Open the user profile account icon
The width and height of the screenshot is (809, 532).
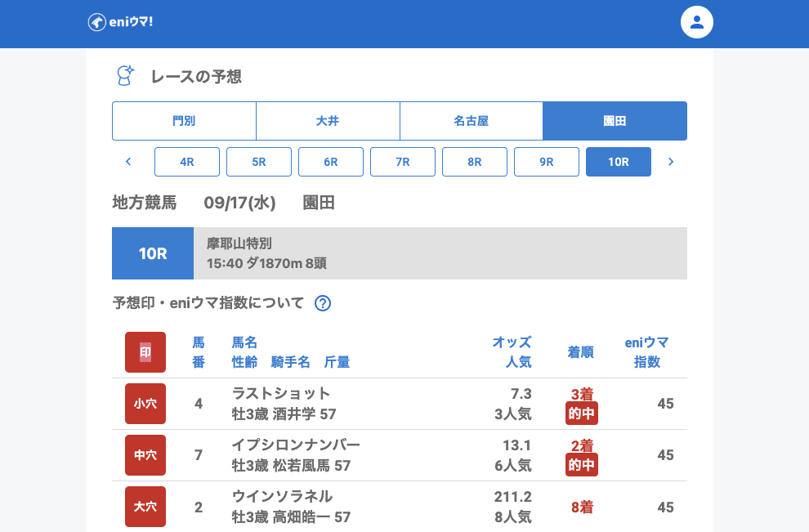point(697,22)
